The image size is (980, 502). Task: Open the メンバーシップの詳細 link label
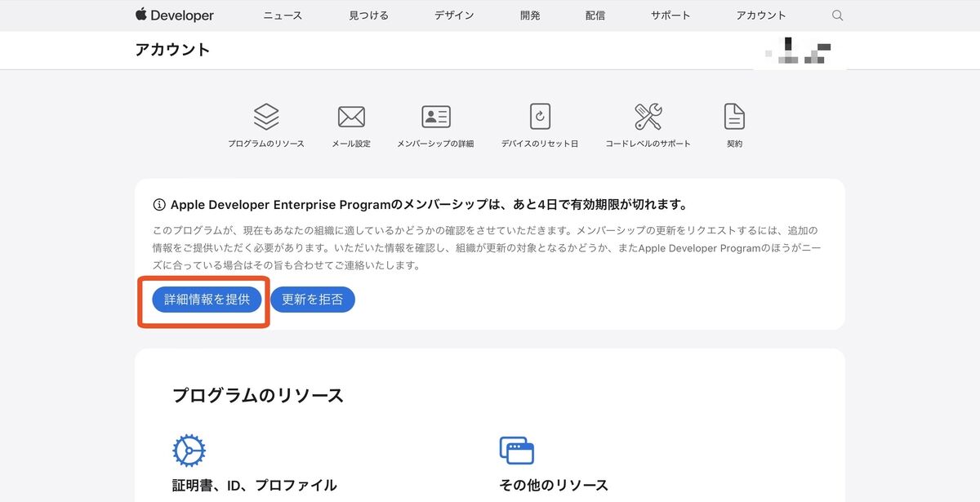click(x=435, y=144)
